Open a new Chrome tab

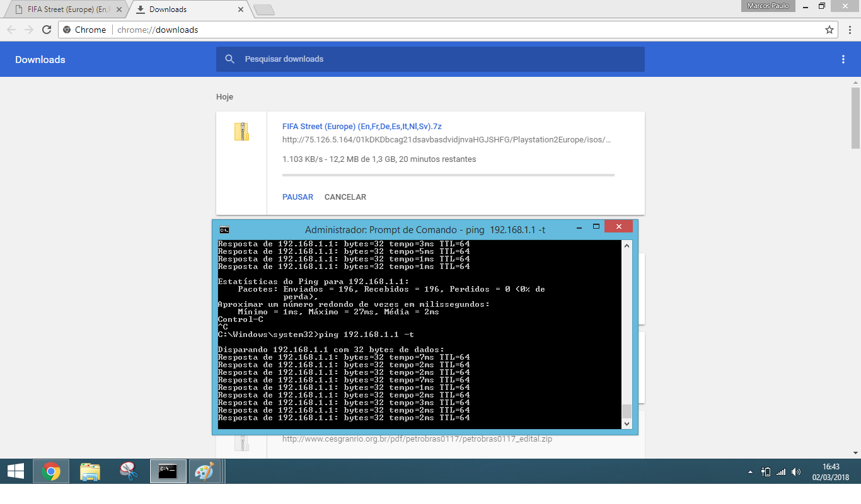(263, 9)
